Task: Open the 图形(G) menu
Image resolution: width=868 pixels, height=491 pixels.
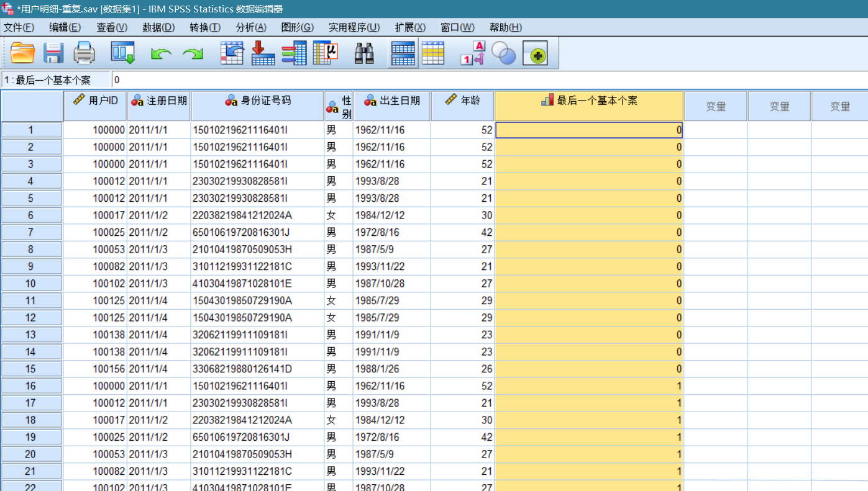Action: 298,27
